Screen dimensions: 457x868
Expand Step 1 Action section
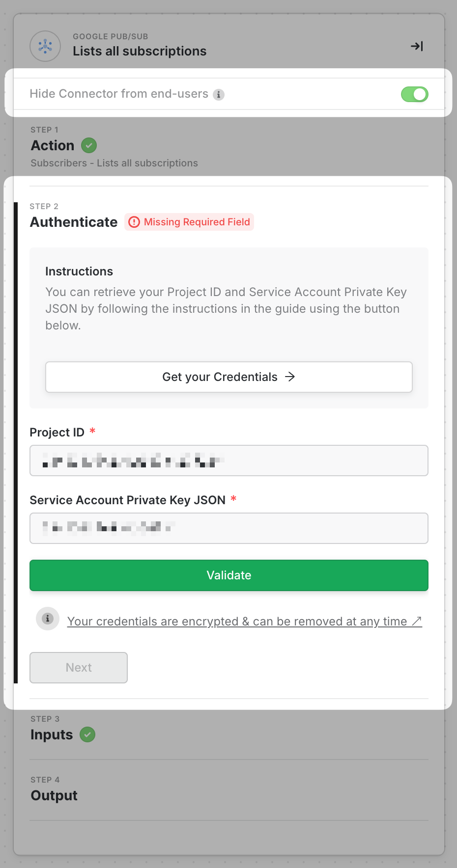coord(53,145)
